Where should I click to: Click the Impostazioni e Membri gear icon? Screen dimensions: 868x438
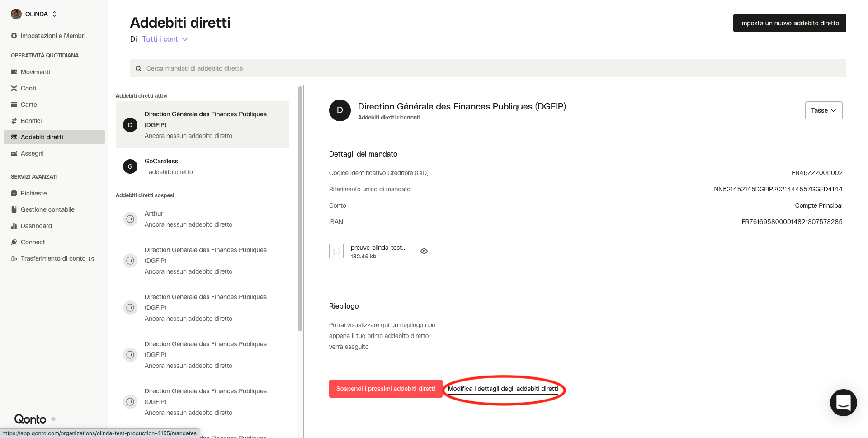(14, 36)
